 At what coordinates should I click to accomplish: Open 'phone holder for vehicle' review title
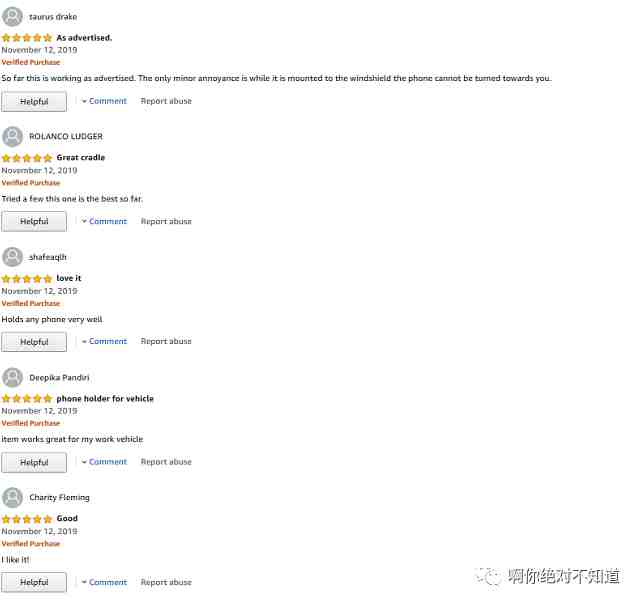[105, 398]
